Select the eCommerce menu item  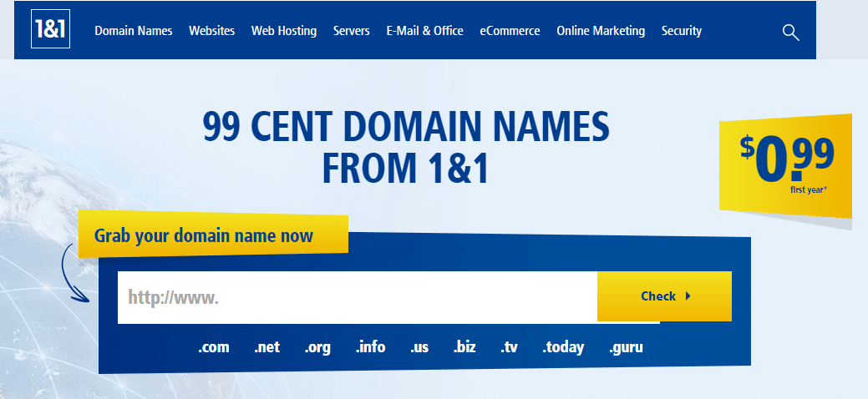(510, 31)
